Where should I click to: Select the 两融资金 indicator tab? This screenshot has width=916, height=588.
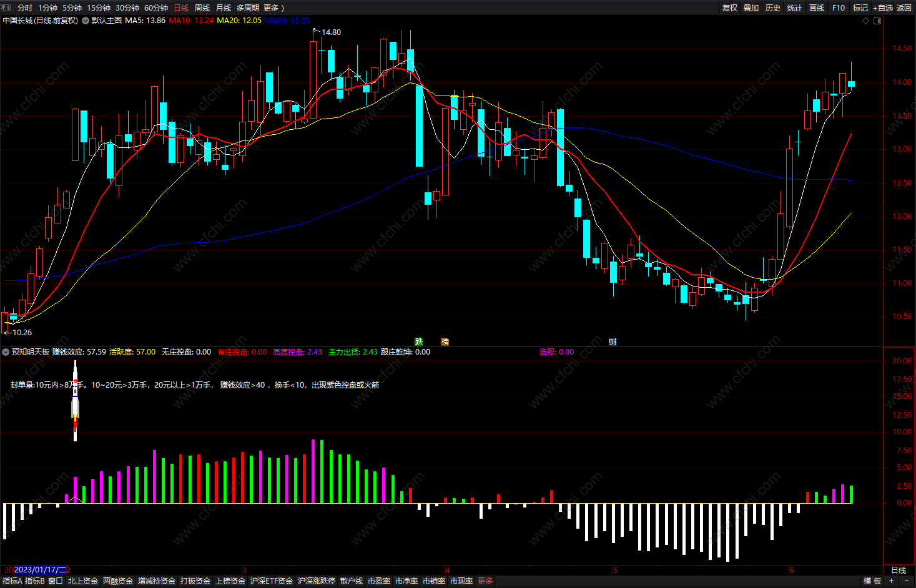click(118, 581)
